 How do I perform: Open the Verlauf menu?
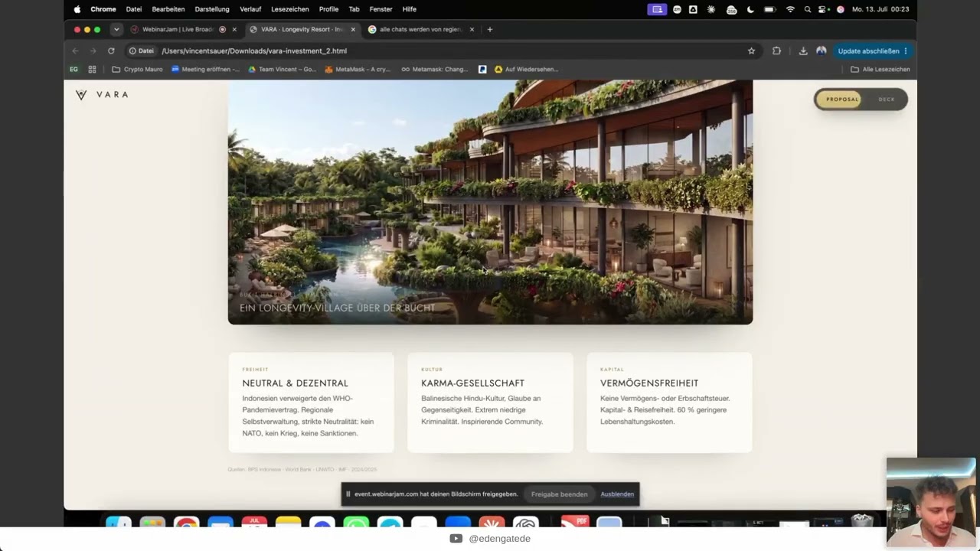pos(250,9)
